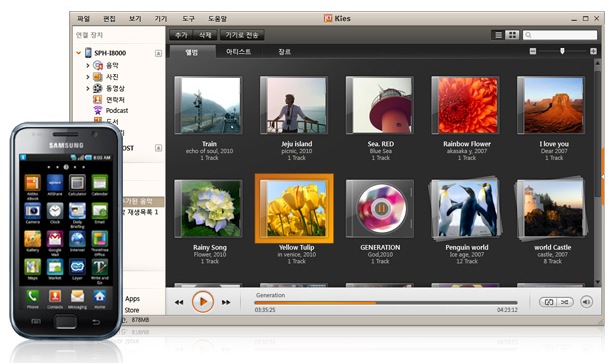614x363 pixels.
Task: Click the plus zoom-in thumbnail button
Action: pyautogui.click(x=593, y=51)
